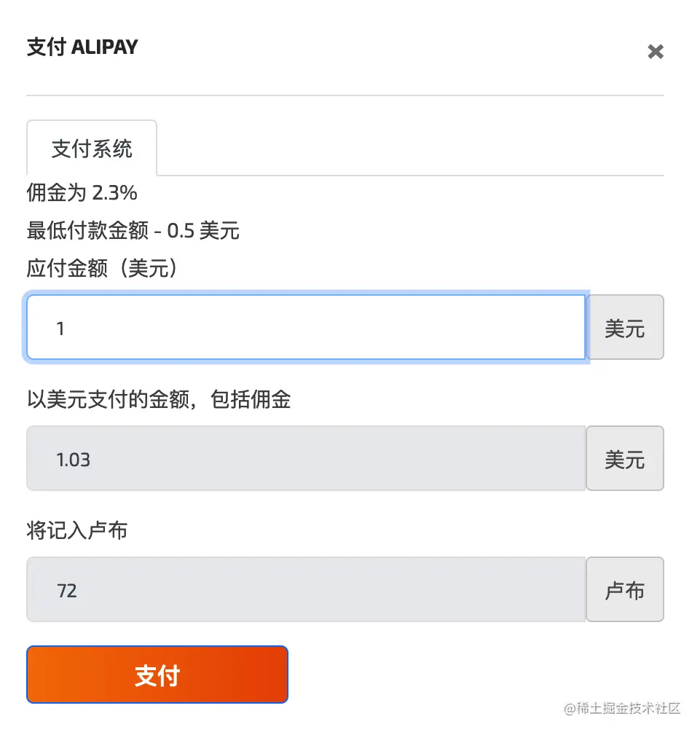Click the 佣金为 2.3% commission text
This screenshot has width=700, height=735.
pos(80,193)
